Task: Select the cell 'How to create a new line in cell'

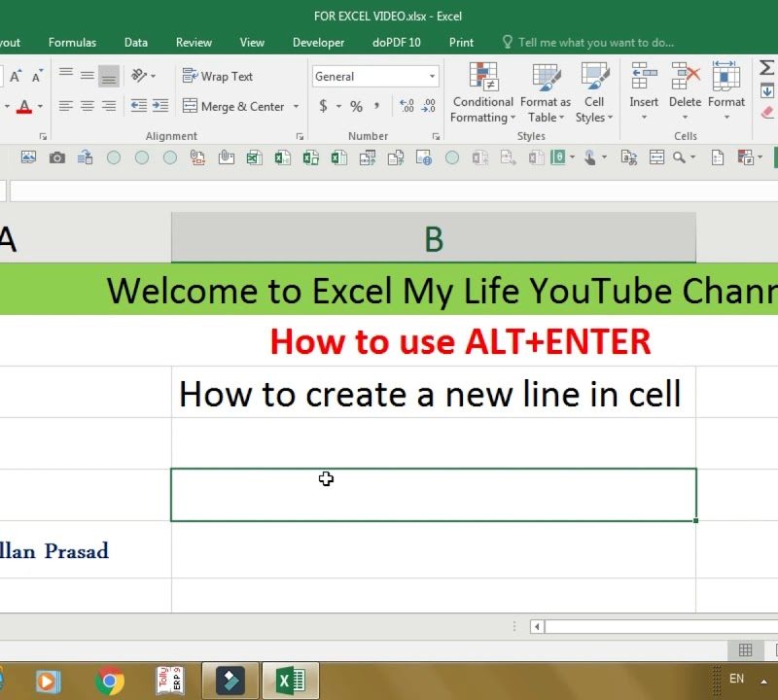Action: [434, 393]
